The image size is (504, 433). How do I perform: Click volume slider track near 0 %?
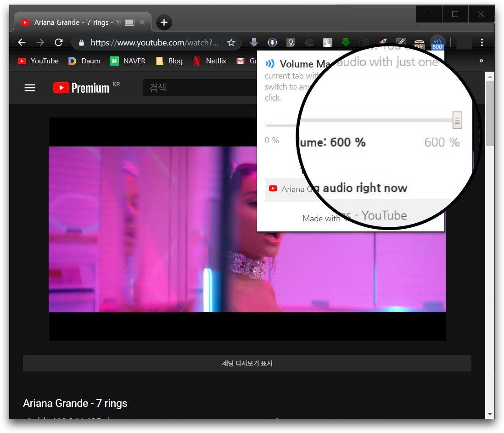tap(280, 125)
